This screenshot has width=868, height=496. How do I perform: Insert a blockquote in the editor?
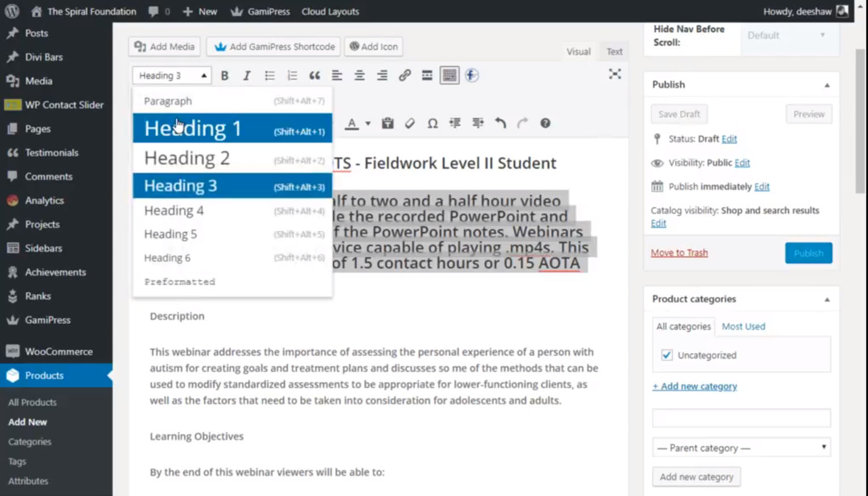[314, 75]
